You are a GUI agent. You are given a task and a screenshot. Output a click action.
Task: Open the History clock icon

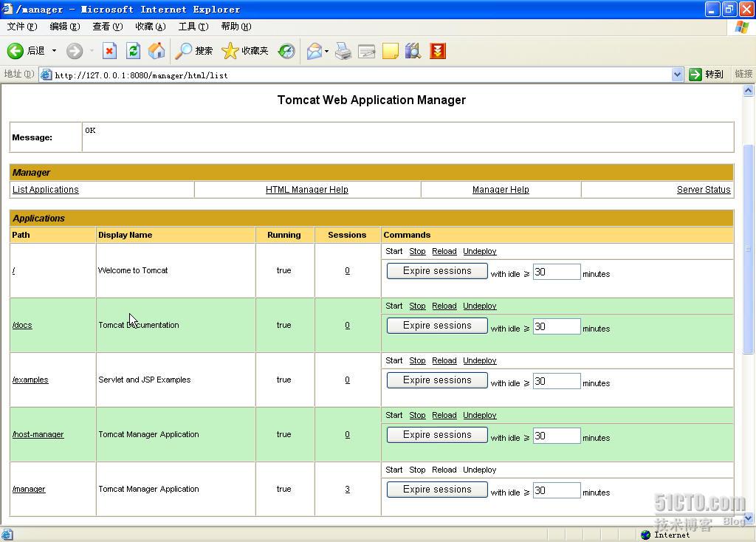tap(286, 51)
